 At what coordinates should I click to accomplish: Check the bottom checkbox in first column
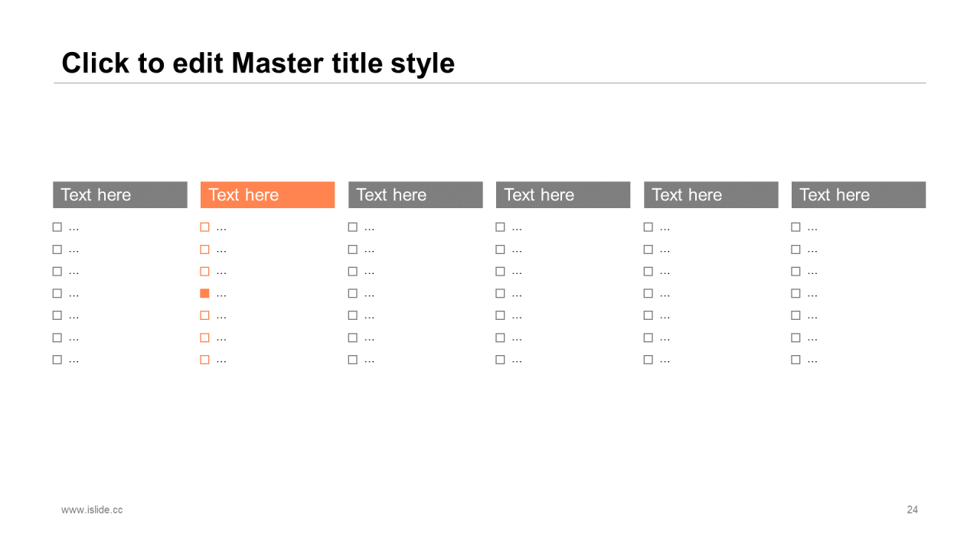coord(57,360)
